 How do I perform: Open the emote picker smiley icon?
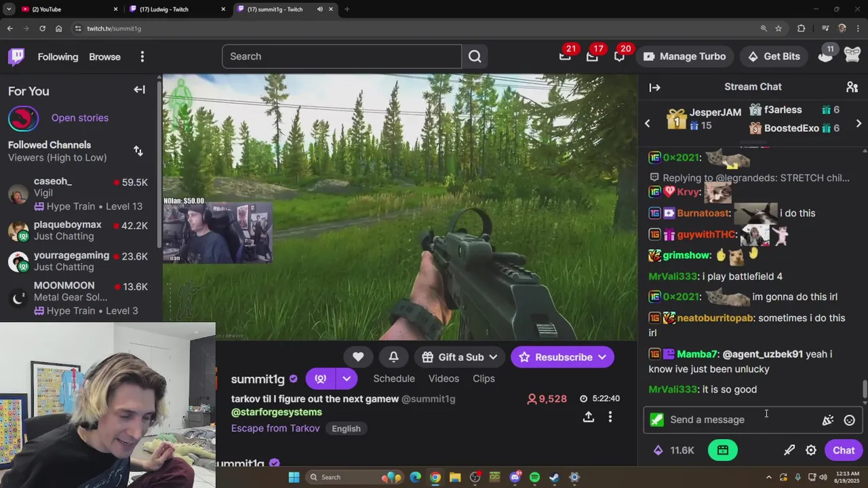point(849,420)
